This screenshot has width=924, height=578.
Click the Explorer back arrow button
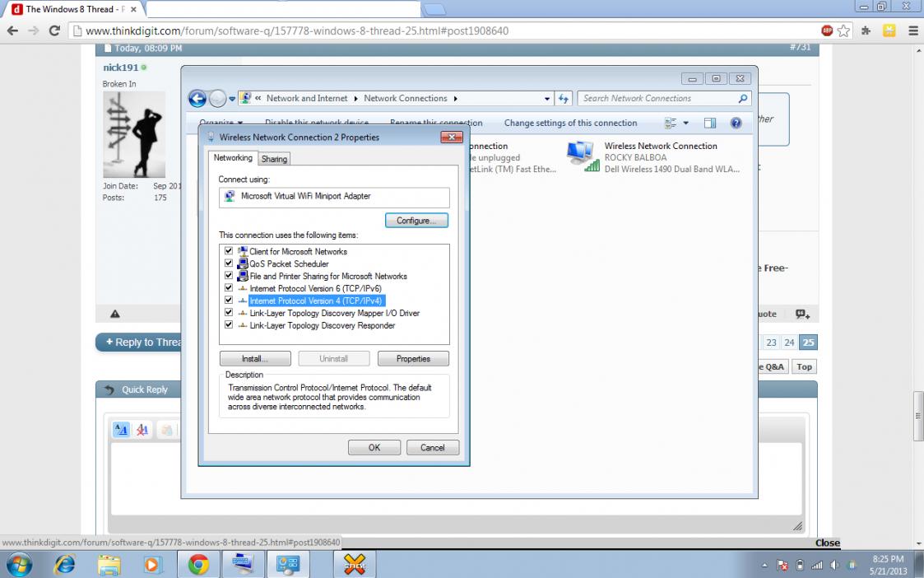[197, 99]
